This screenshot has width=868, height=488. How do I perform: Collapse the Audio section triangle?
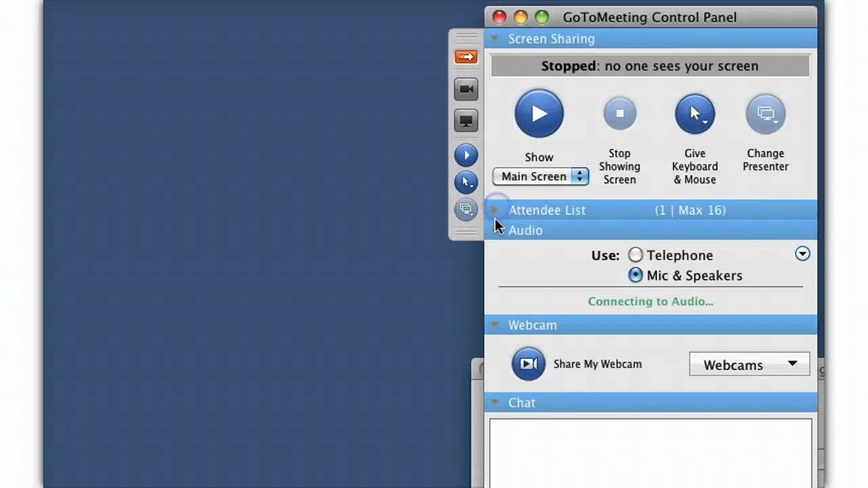click(x=495, y=230)
